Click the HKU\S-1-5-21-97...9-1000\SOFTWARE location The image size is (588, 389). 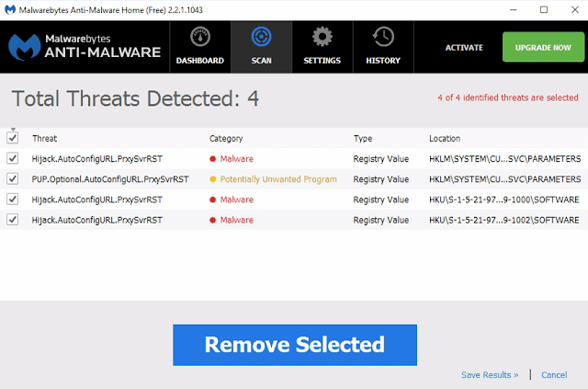pos(504,200)
